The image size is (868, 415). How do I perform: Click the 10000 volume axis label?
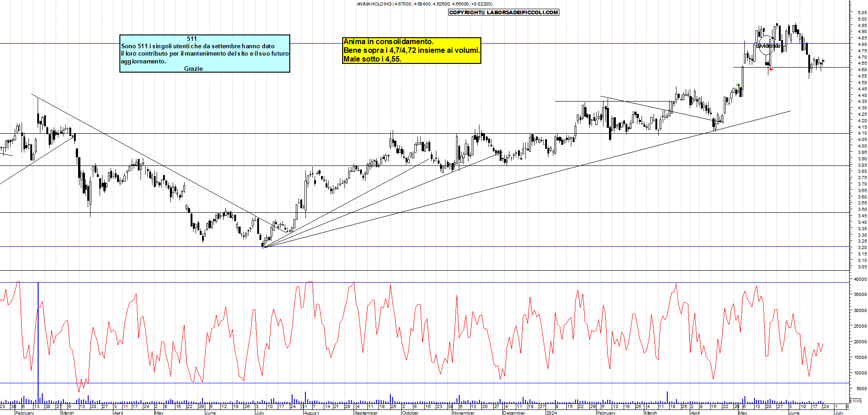tap(860, 373)
